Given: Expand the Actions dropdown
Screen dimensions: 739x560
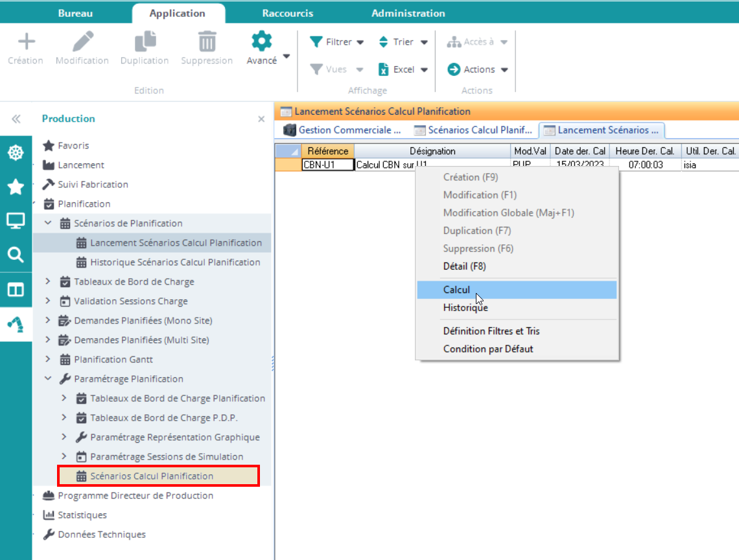Looking at the screenshot, I should click(x=478, y=69).
